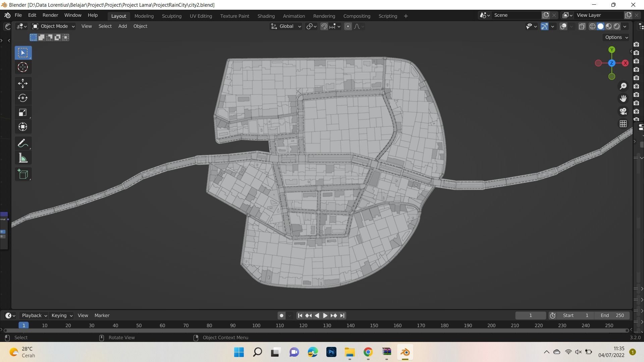644x362 pixels.
Task: Choose the Move tool
Action: [x=23, y=83]
